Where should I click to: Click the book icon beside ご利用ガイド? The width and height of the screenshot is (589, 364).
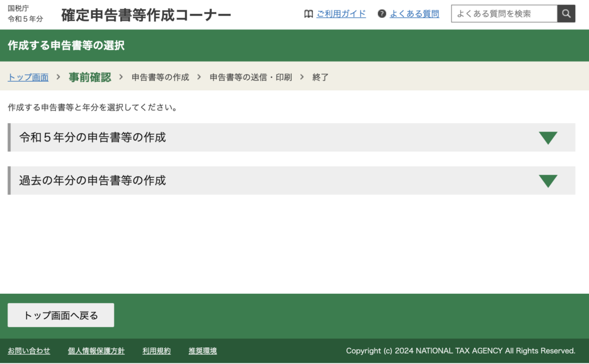[308, 14]
